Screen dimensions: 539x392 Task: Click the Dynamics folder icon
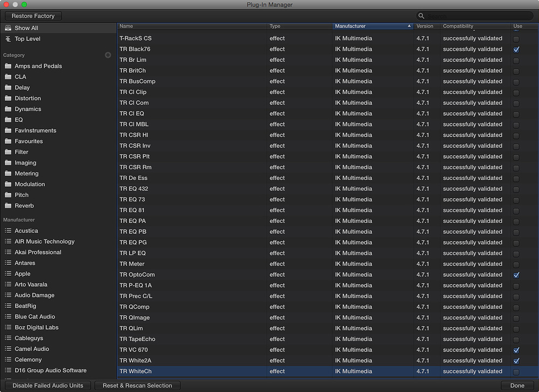click(8, 109)
